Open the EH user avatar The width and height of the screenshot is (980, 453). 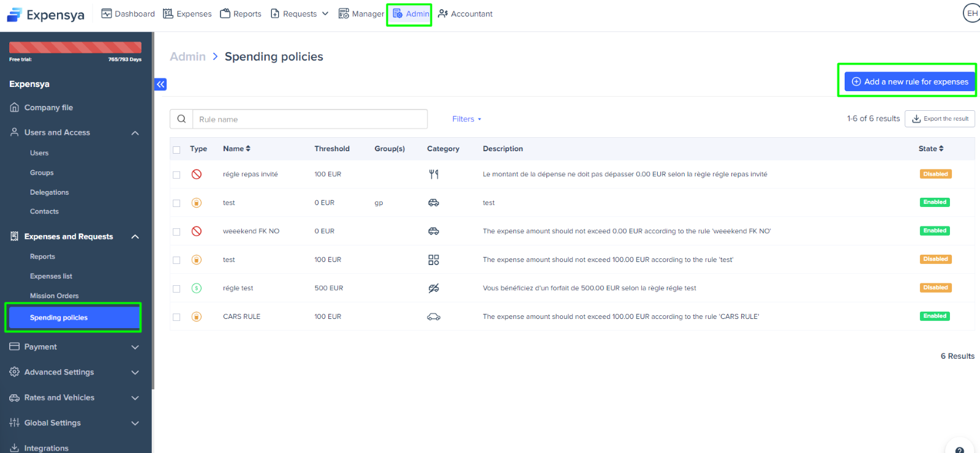972,13
